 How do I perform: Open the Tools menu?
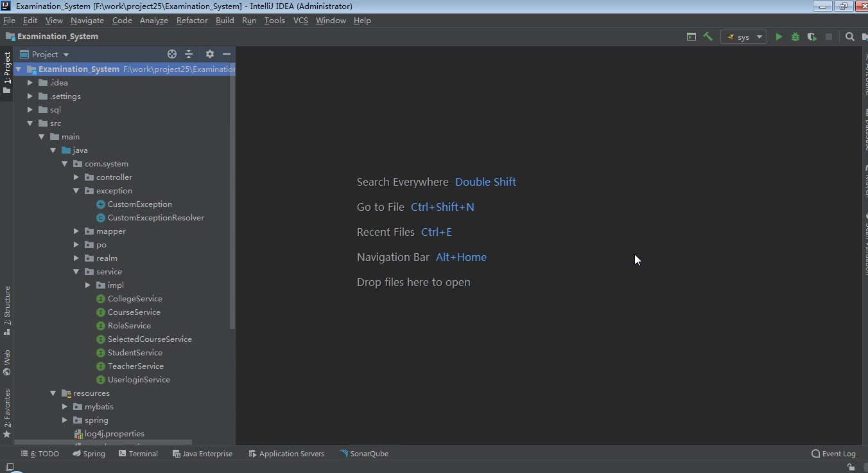click(274, 21)
